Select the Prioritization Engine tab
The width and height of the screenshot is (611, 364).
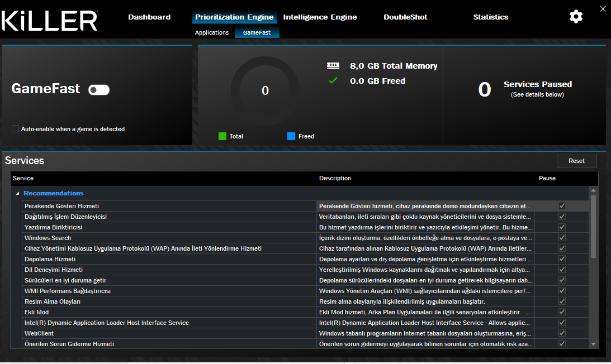click(x=234, y=17)
